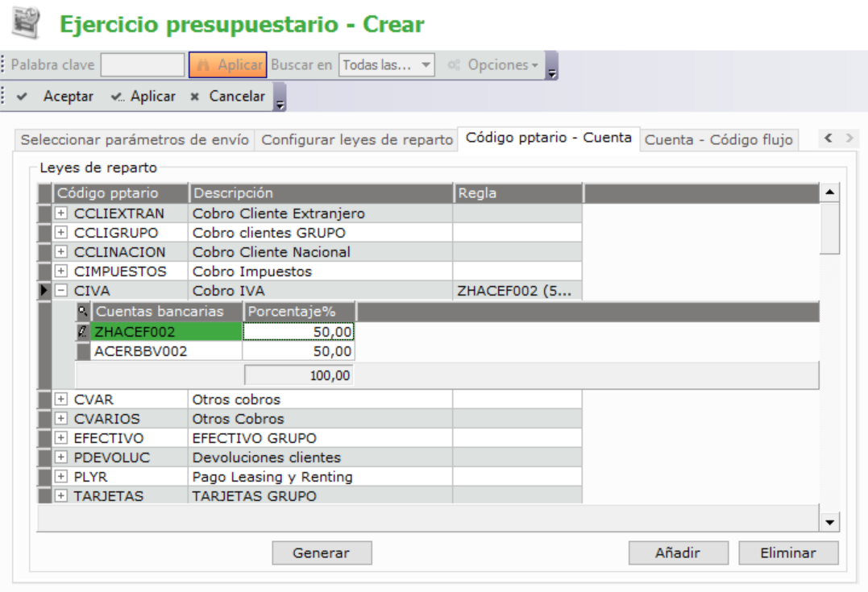Image resolution: width=868 pixels, height=592 pixels.
Task: Click the binoculars Aplicar search button
Action: point(228,65)
